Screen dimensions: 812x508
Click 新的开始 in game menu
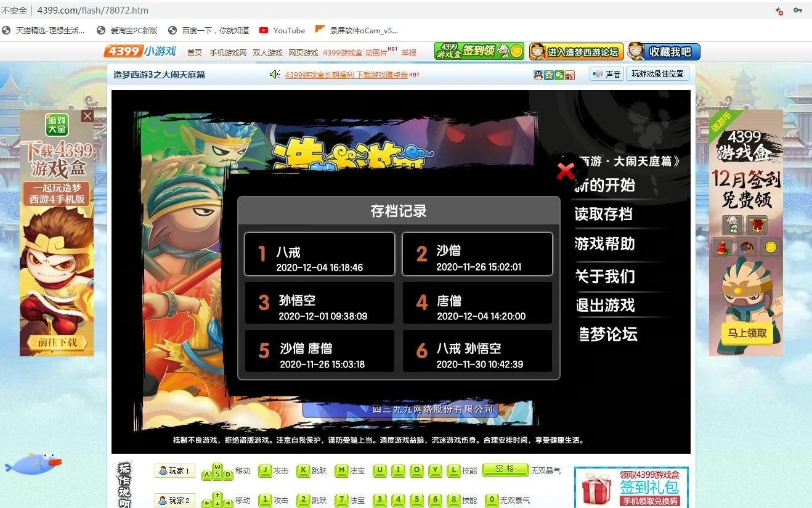pyautogui.click(x=604, y=185)
